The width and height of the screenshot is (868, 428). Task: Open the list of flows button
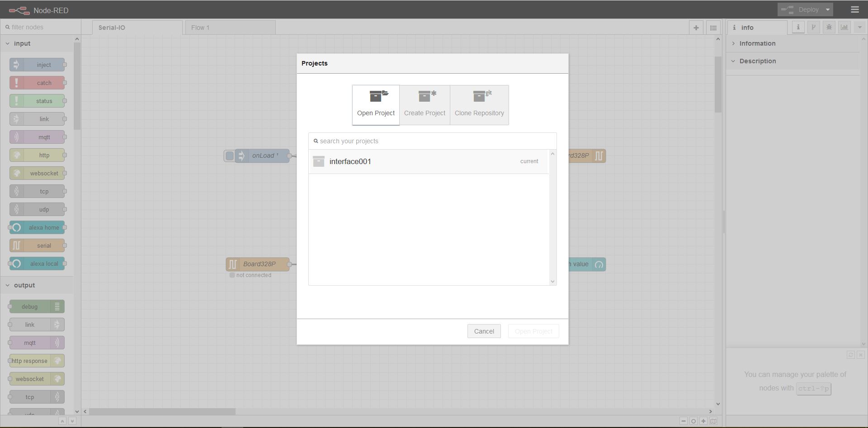[713, 28]
